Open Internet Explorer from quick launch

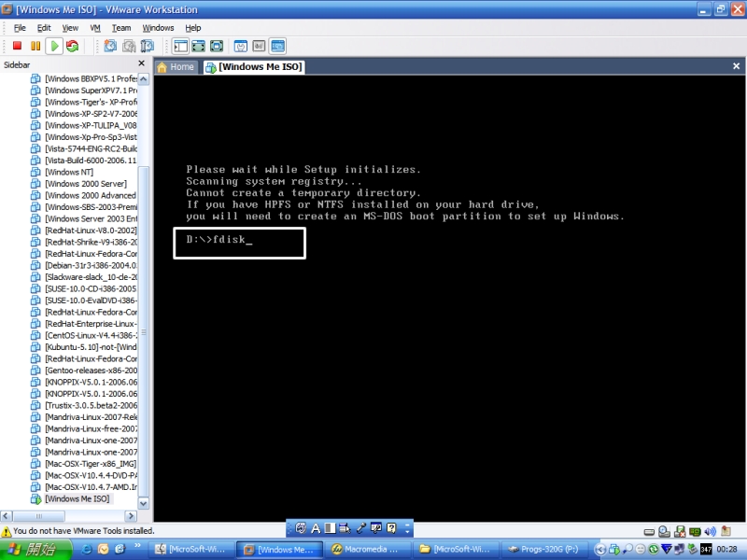[x=87, y=550]
